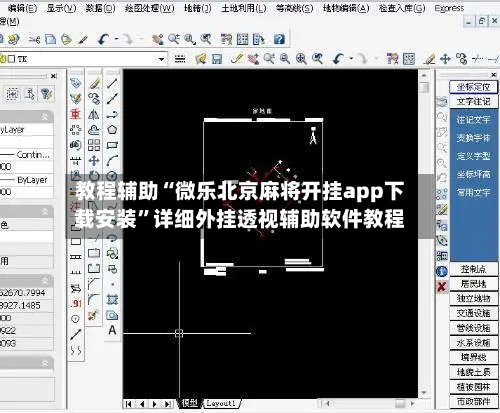The width and height of the screenshot is (500, 413).
Task: Click the 52670.7994 coordinate value field
Action: pos(27,293)
